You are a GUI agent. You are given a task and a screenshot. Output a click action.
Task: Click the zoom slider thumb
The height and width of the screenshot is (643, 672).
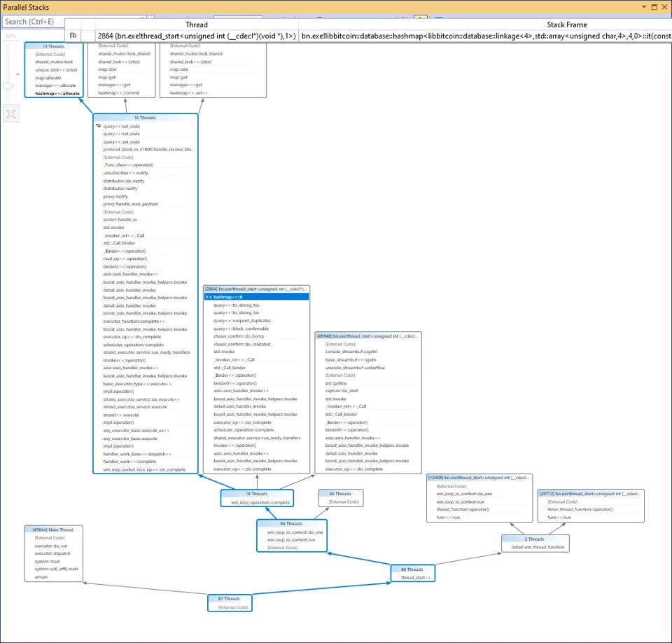point(8,85)
